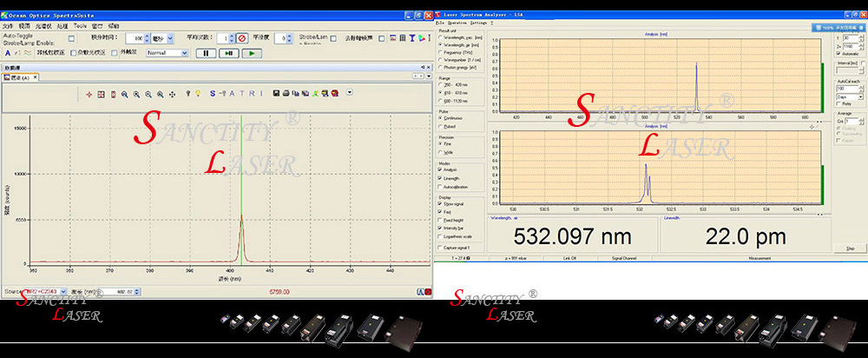Click the red crosshair cursor icon in graph toolbar
868x358 pixels.
click(89, 94)
